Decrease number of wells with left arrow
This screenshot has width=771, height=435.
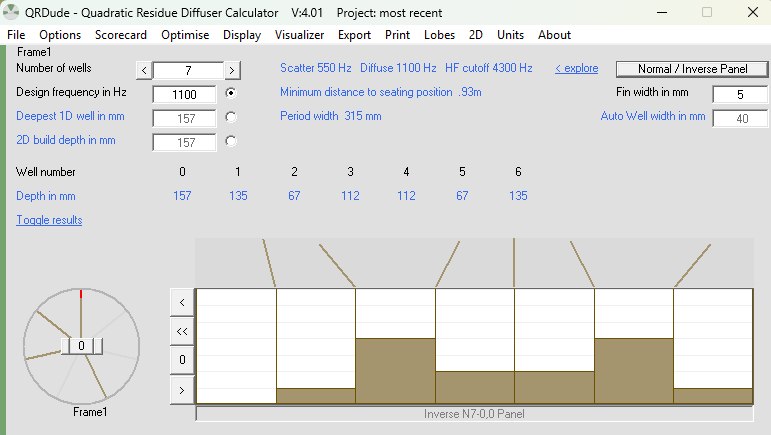(143, 70)
